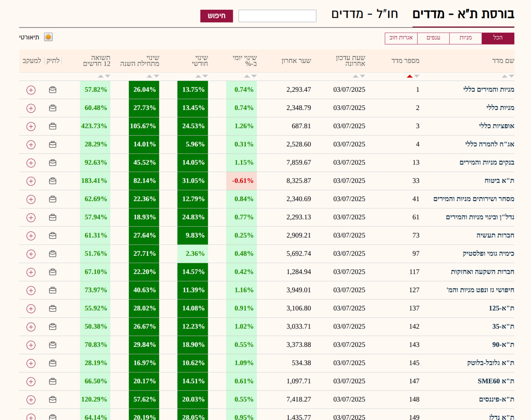Plus tracking icon for ת"א ביטוח

[31, 181]
